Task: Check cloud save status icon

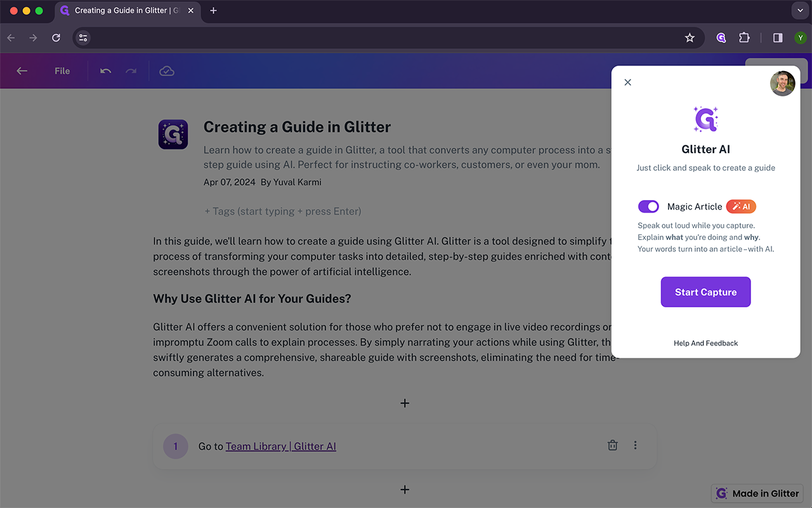Action: (x=167, y=71)
